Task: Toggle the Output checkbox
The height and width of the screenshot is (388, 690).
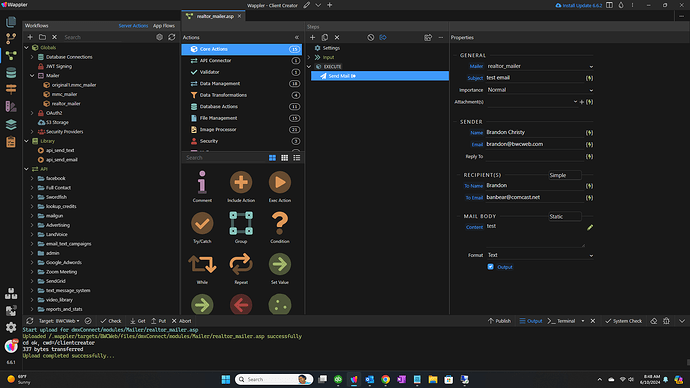Action: [490, 267]
